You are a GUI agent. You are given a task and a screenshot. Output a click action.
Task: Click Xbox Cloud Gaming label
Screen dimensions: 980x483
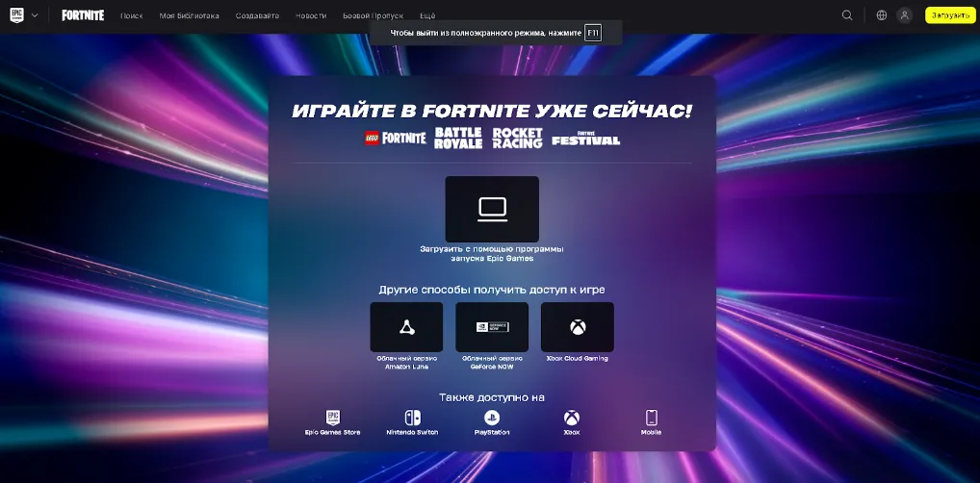577,359
